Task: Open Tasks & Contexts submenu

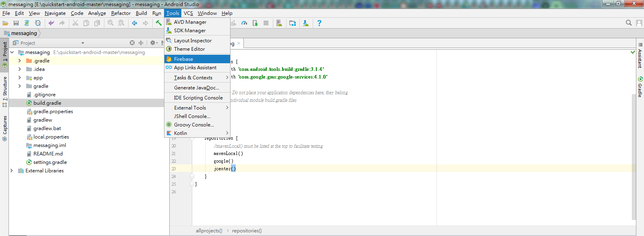Action: click(197, 78)
